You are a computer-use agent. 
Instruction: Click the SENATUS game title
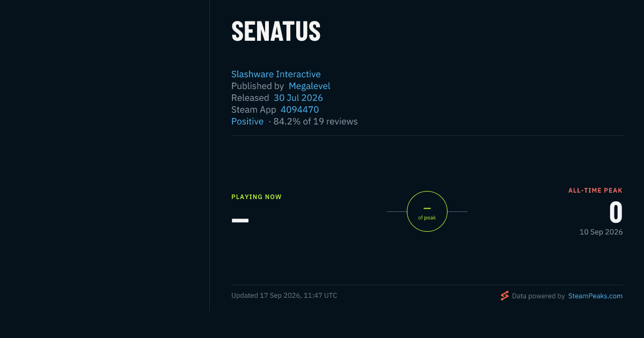tap(276, 32)
